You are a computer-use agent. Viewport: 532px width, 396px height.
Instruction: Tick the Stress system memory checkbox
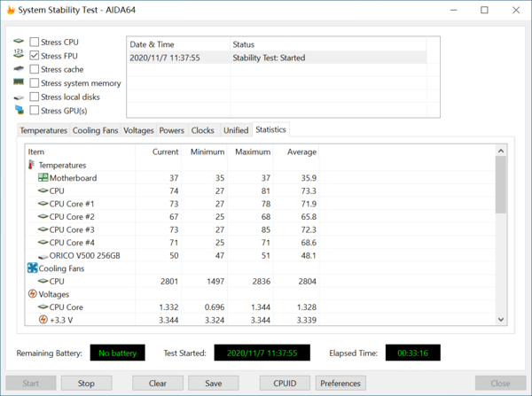[35, 83]
